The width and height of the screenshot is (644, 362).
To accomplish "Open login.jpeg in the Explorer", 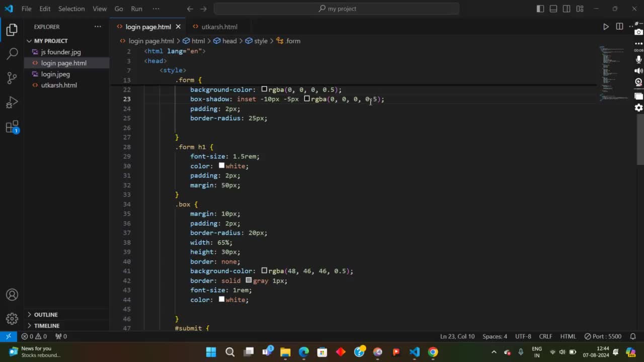I will pos(55,74).
